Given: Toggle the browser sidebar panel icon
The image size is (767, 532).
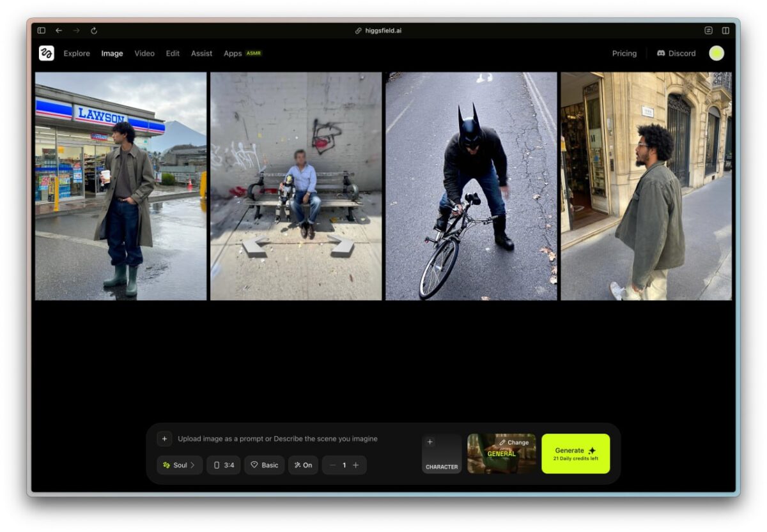Looking at the screenshot, I should point(42,31).
